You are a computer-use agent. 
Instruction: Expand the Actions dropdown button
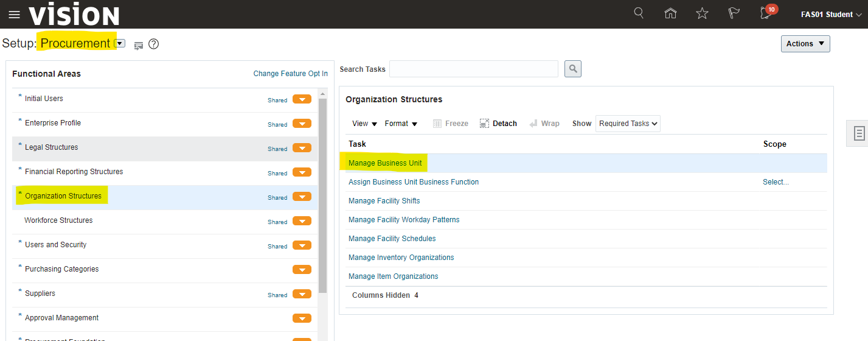point(805,44)
